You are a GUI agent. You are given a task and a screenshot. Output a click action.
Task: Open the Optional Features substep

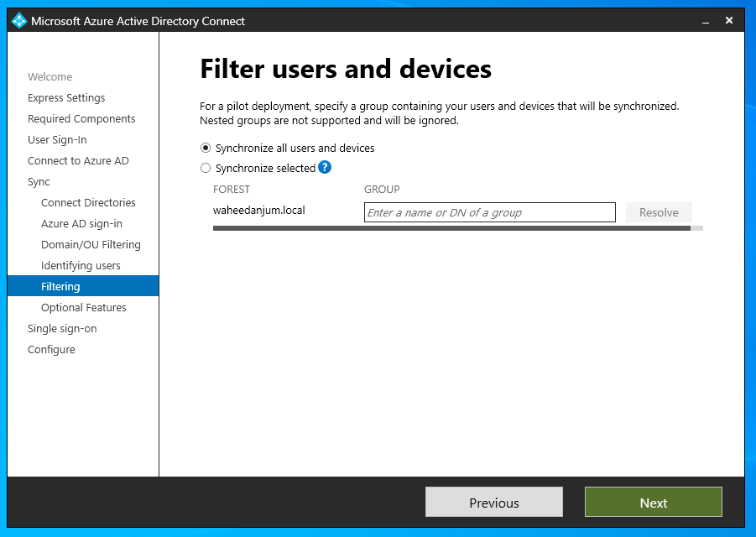pos(83,308)
